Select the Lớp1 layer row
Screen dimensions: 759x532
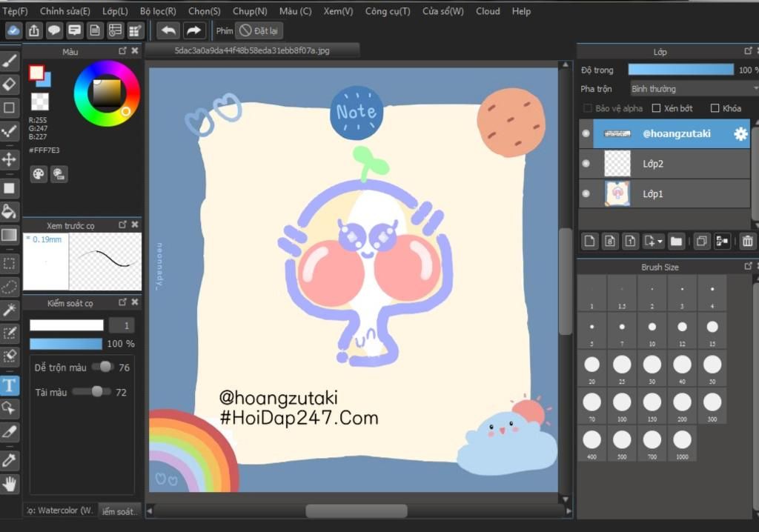(x=664, y=193)
